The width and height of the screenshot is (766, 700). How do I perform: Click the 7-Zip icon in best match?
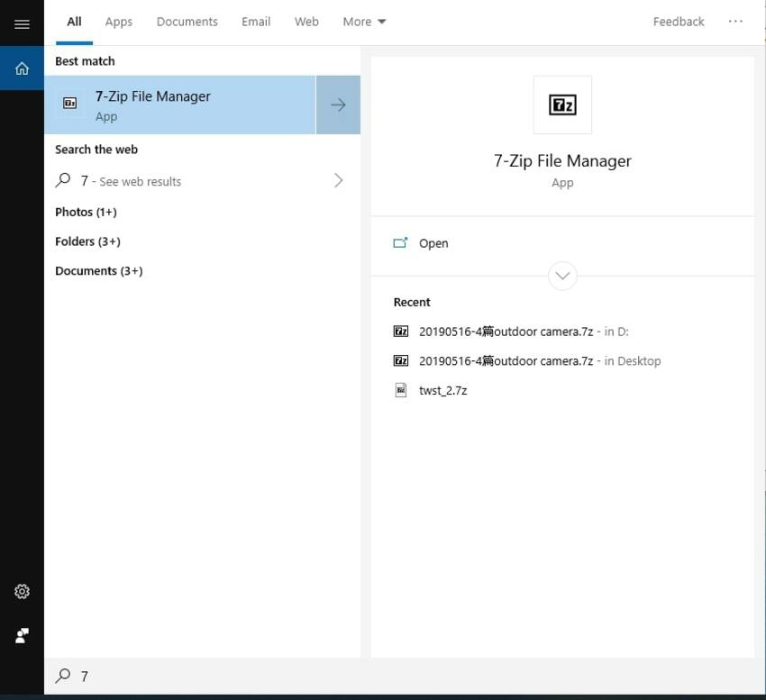pos(70,104)
